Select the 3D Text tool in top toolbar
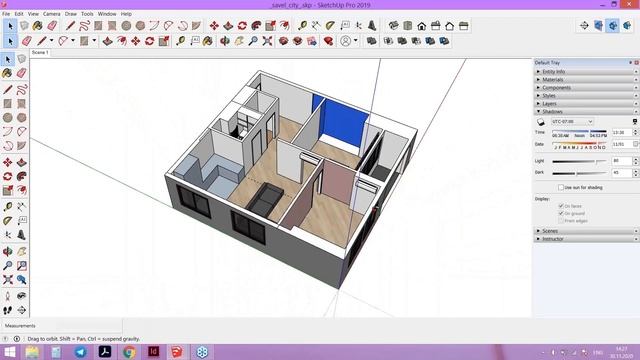Screen dimensions: 640x360 click(x=372, y=26)
